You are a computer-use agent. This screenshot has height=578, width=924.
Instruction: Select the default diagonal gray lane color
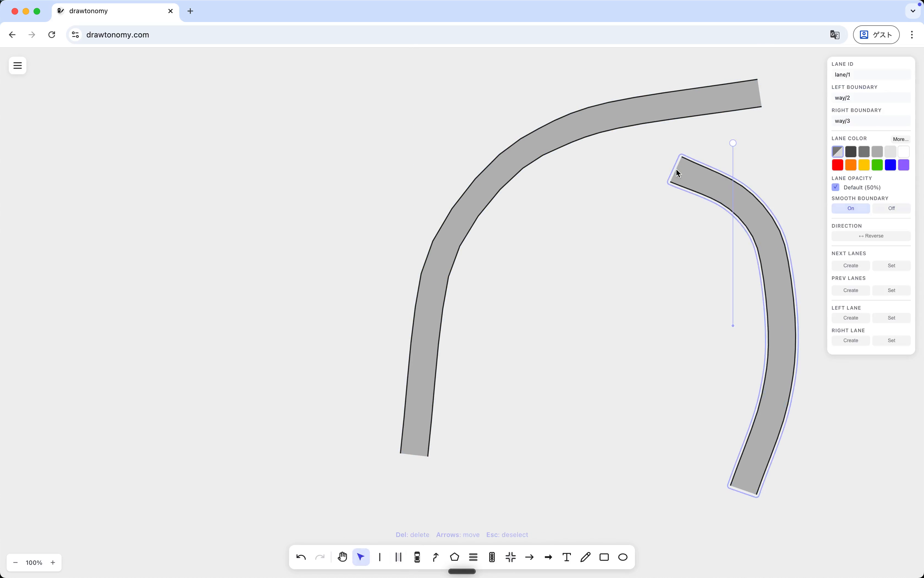837,152
